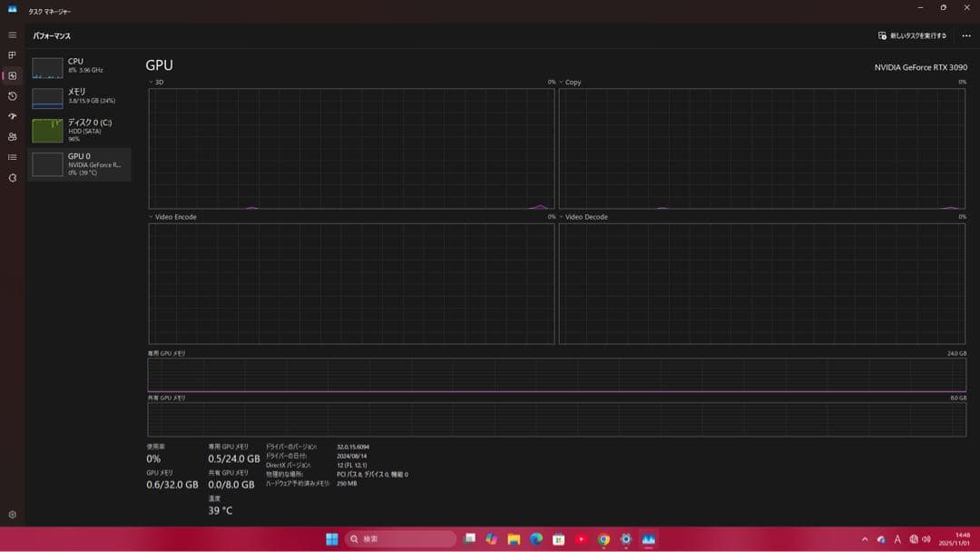Select the CPU performance panel
This screenshot has height=552, width=980.
pos(77,64)
